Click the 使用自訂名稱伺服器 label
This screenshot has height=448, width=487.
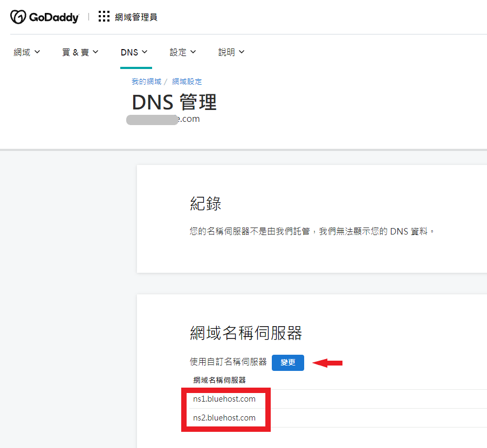point(228,362)
